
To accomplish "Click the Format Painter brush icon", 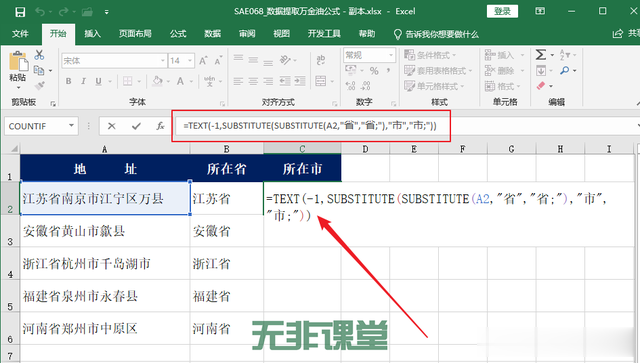I will point(39,85).
